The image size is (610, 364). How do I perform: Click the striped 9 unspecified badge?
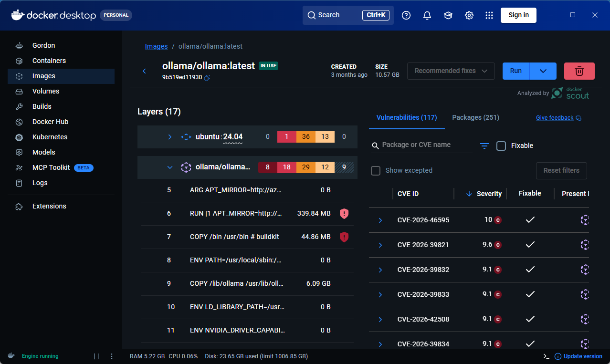344,167
